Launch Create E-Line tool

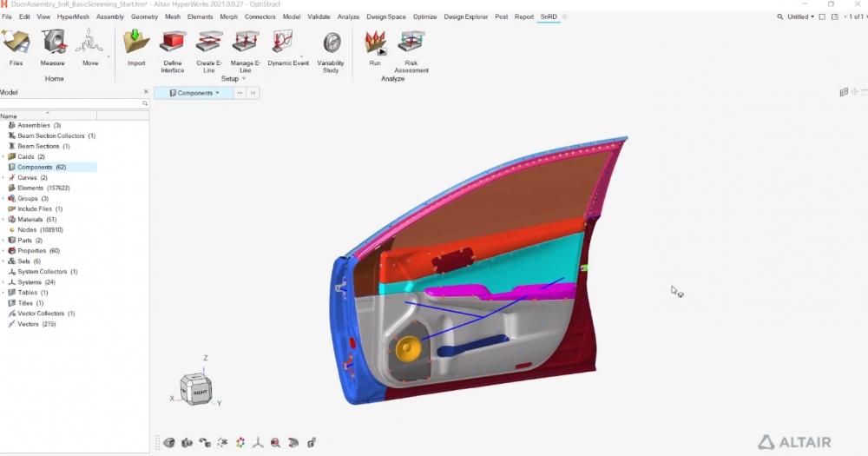point(209,51)
